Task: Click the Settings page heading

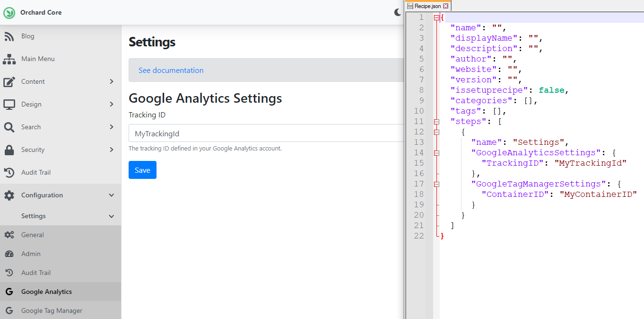Action: 152,42
